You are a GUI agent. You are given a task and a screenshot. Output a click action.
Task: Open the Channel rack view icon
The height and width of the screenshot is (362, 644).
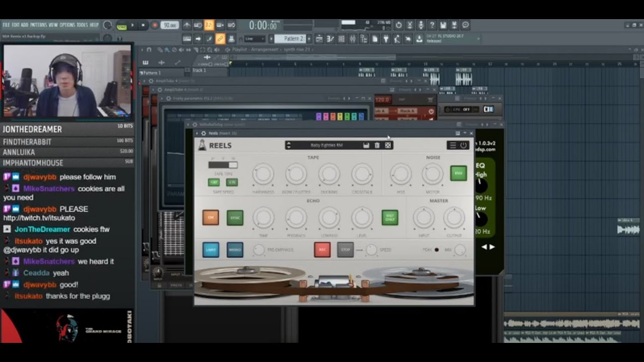tap(342, 39)
